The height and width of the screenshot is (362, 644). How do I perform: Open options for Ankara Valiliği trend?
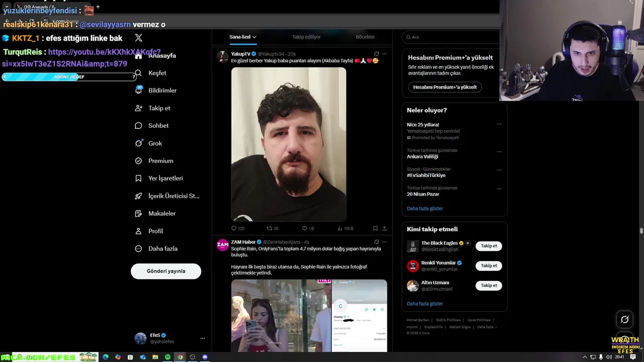(499, 151)
